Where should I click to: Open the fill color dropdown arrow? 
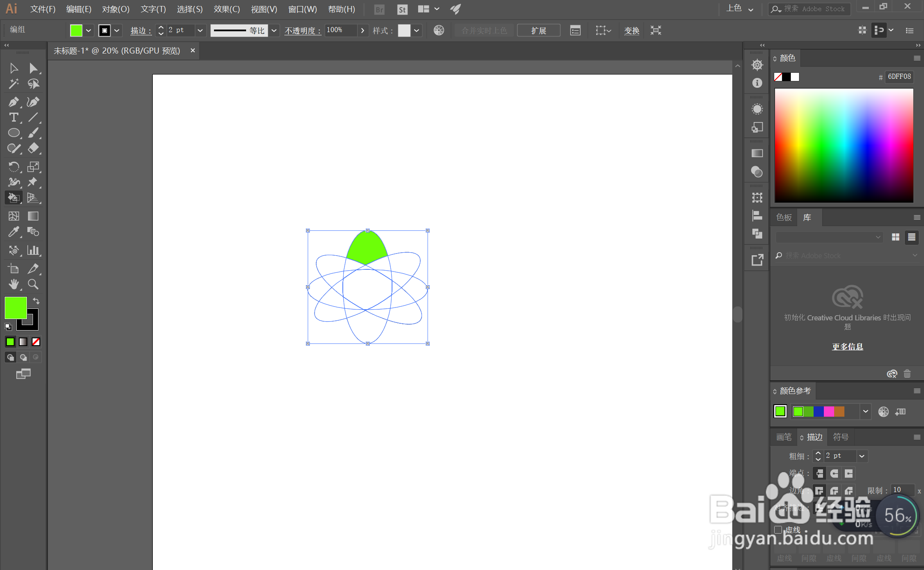coord(89,30)
